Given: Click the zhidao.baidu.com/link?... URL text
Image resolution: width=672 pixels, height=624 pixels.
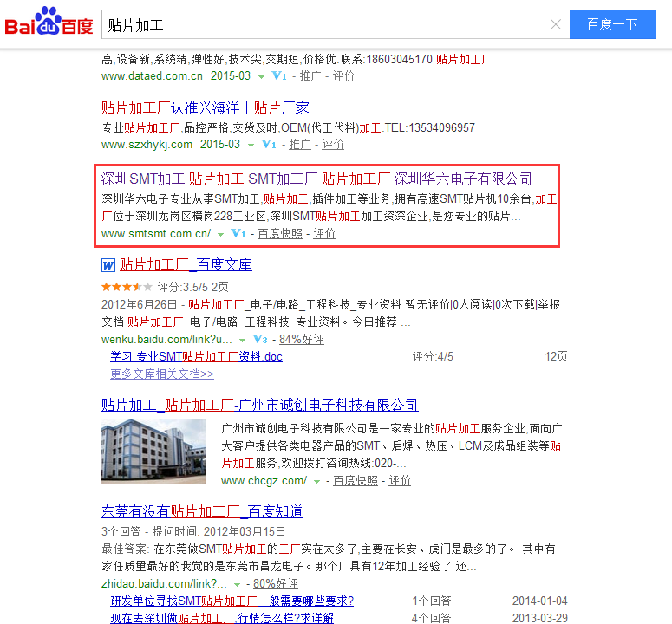Looking at the screenshot, I should (x=164, y=584).
